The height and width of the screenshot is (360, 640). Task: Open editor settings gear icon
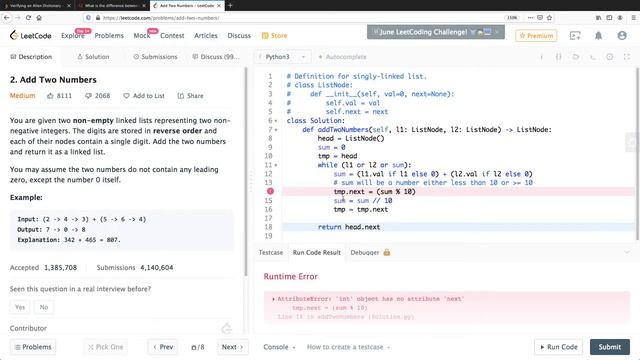tap(609, 57)
